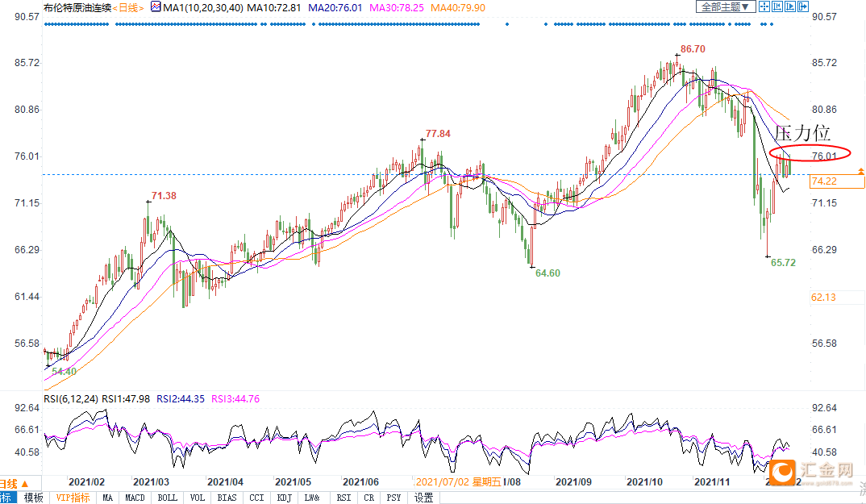Select the LW& indicator tab

tap(312, 498)
